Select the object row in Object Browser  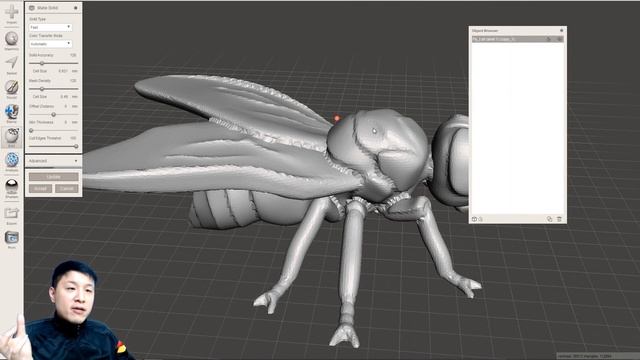[518, 39]
